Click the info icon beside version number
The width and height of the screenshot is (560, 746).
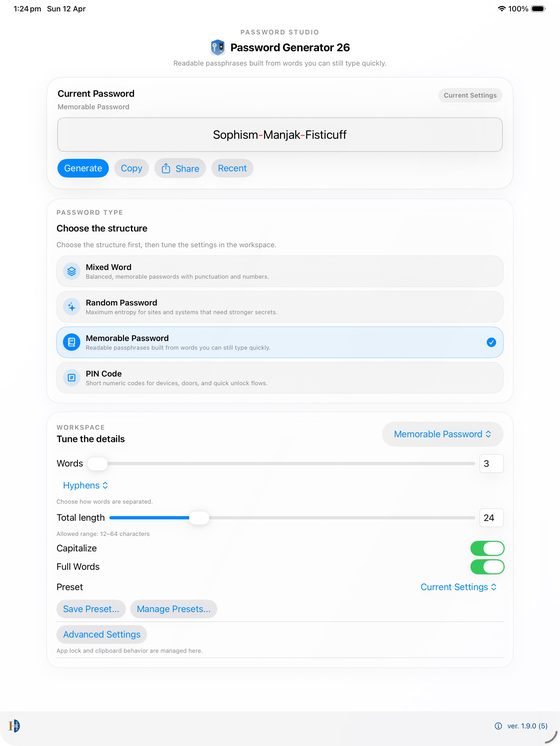[498, 726]
